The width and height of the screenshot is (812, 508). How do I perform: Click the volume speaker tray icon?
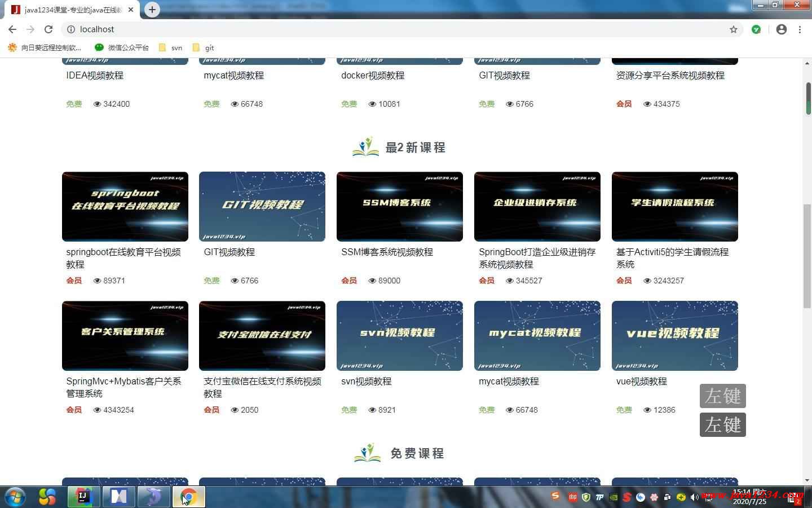[694, 497]
